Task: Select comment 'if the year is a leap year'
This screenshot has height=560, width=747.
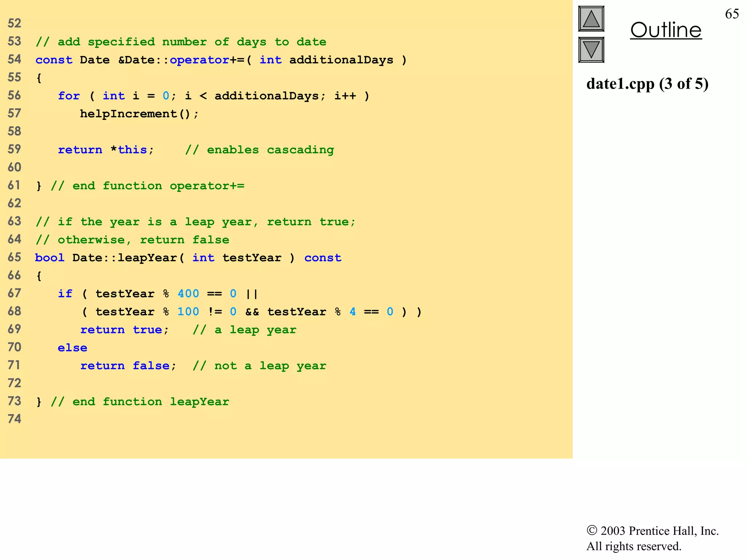Action: pos(196,222)
